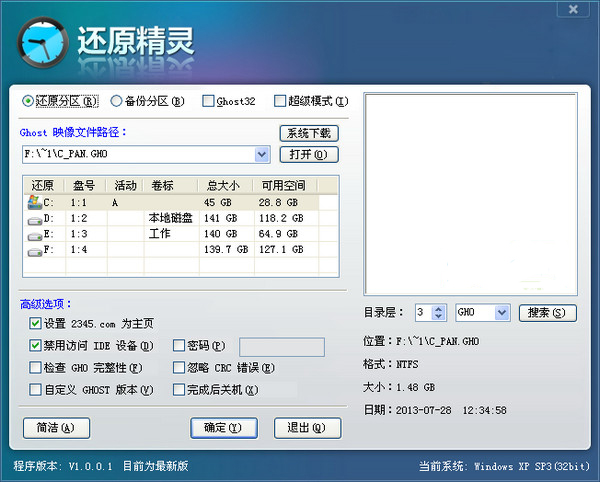This screenshot has width=600, height=482.
Task: Enable the Ghost32 checkbox
Action: (x=208, y=101)
